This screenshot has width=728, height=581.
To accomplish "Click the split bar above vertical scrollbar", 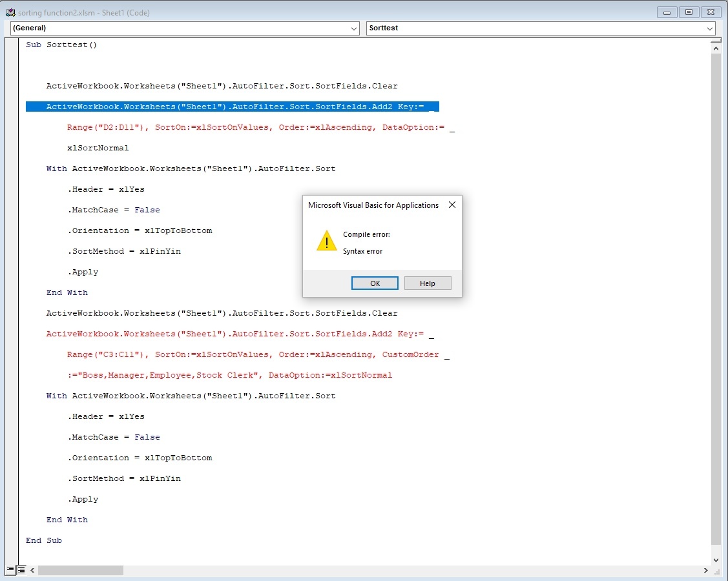I will pos(716,41).
